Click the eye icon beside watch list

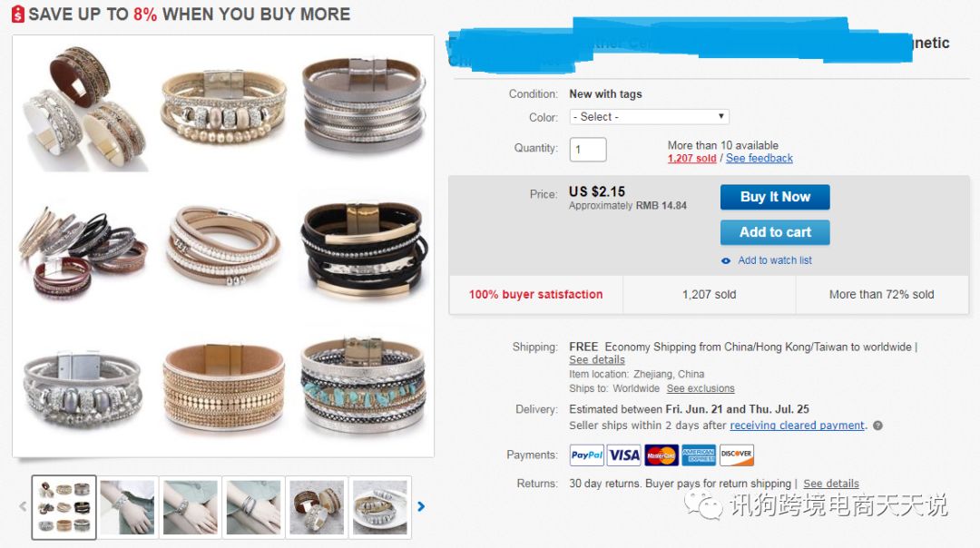(726, 261)
